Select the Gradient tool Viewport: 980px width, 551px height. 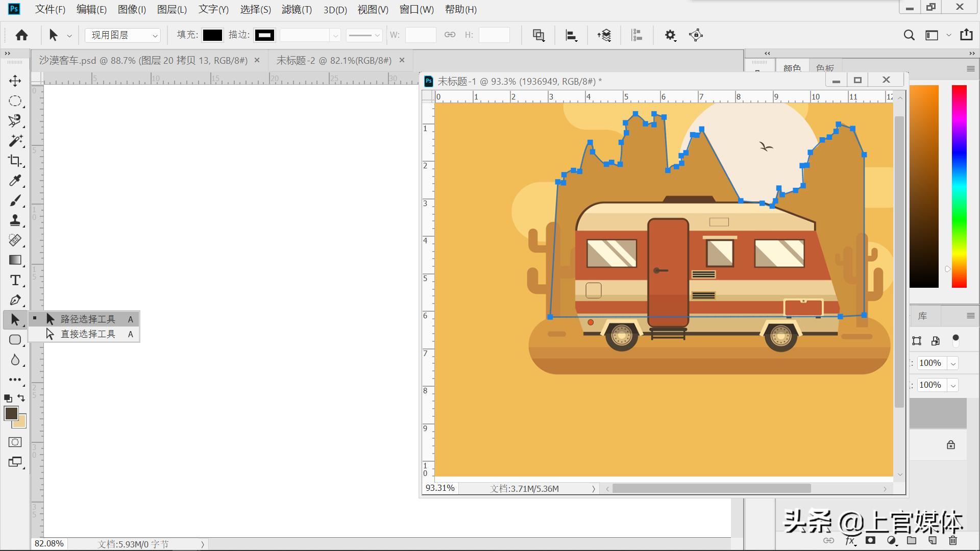[x=15, y=260]
